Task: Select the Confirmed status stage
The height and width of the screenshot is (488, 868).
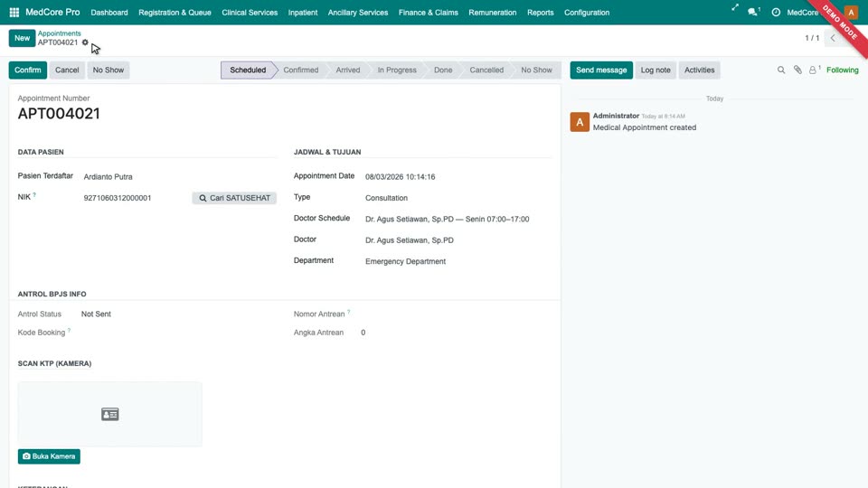Action: (x=300, y=70)
